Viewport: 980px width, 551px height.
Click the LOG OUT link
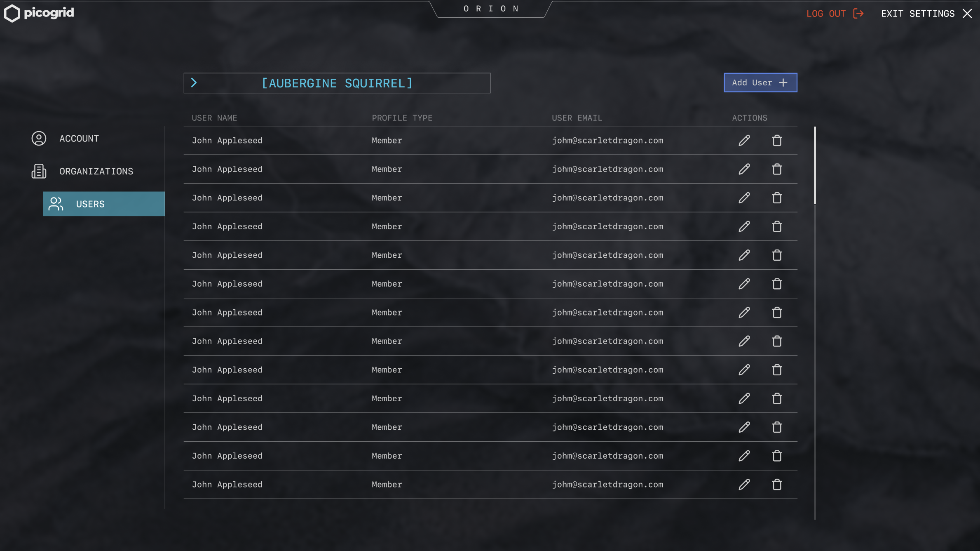pos(826,14)
